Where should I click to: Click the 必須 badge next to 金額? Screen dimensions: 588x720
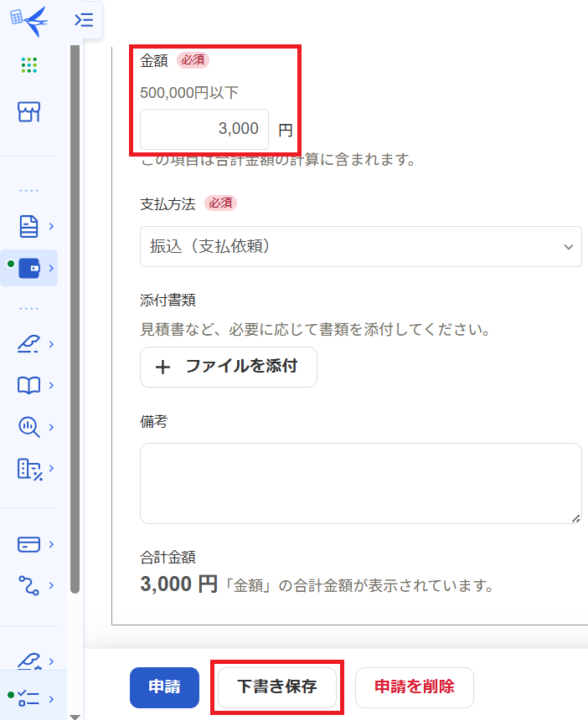193,60
